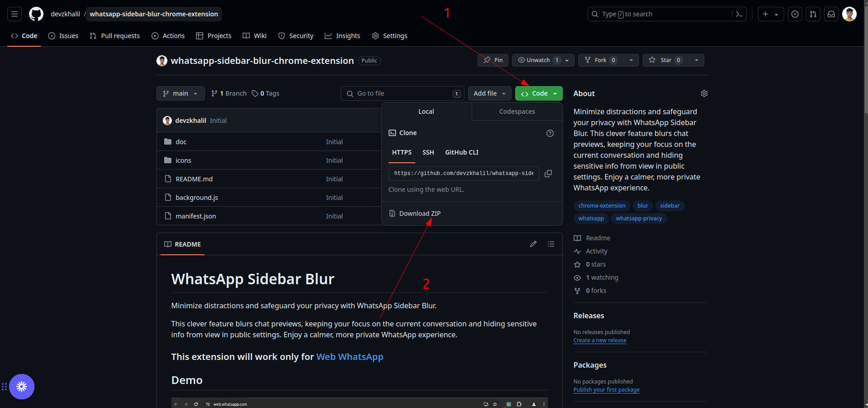Select HTTPS clone option
868x408 pixels.
click(402, 152)
